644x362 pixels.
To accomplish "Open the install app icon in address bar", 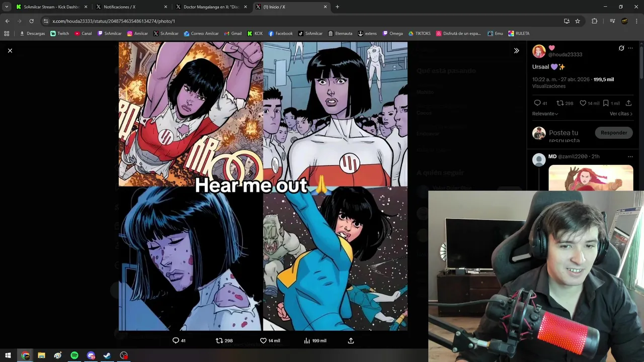I will coord(567,21).
